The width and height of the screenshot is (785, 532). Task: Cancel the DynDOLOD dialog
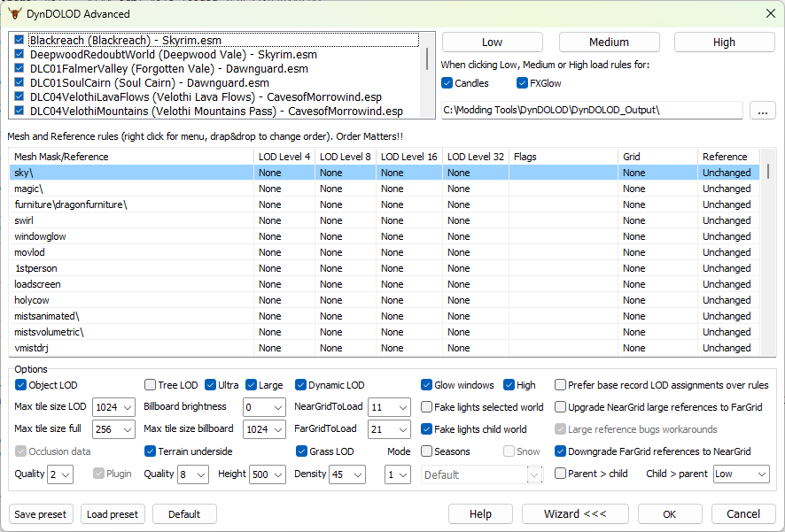tap(743, 514)
